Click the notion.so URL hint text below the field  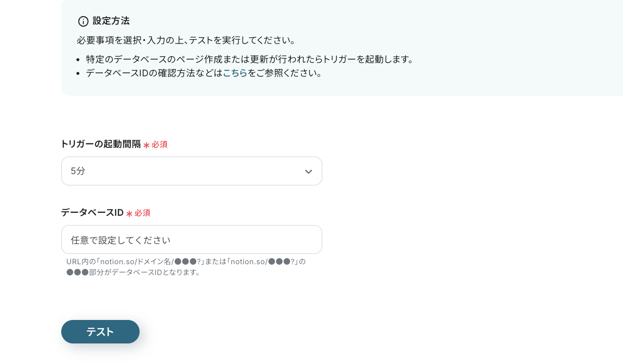tap(186, 267)
